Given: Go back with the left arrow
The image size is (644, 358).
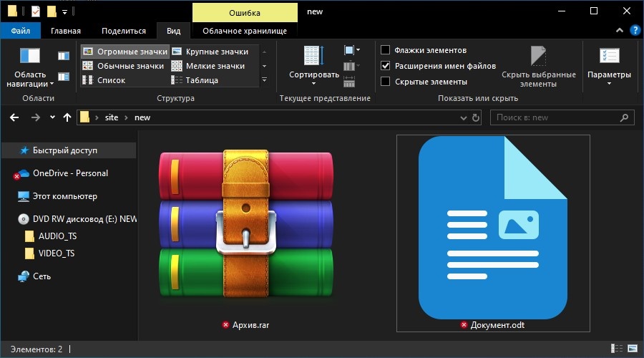Looking at the screenshot, I should pyautogui.click(x=14, y=117).
